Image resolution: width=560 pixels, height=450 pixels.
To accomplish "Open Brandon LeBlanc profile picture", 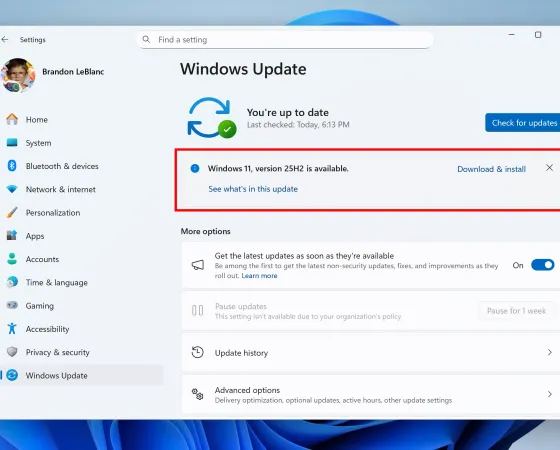I will pos(18,75).
